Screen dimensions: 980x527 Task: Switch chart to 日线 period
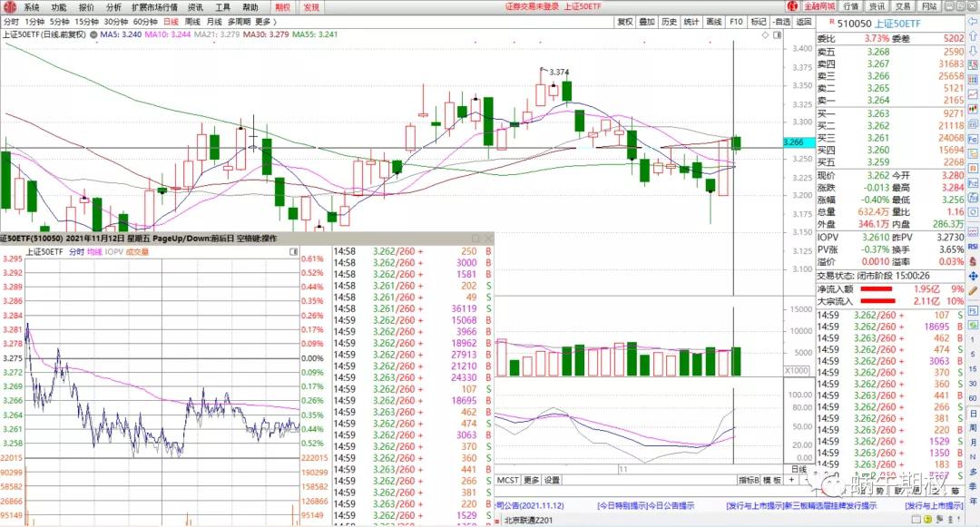coord(171,21)
